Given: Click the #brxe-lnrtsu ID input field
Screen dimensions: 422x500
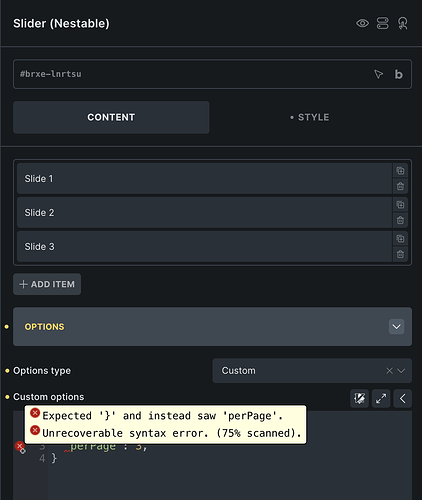Looking at the screenshot, I should [x=193, y=74].
